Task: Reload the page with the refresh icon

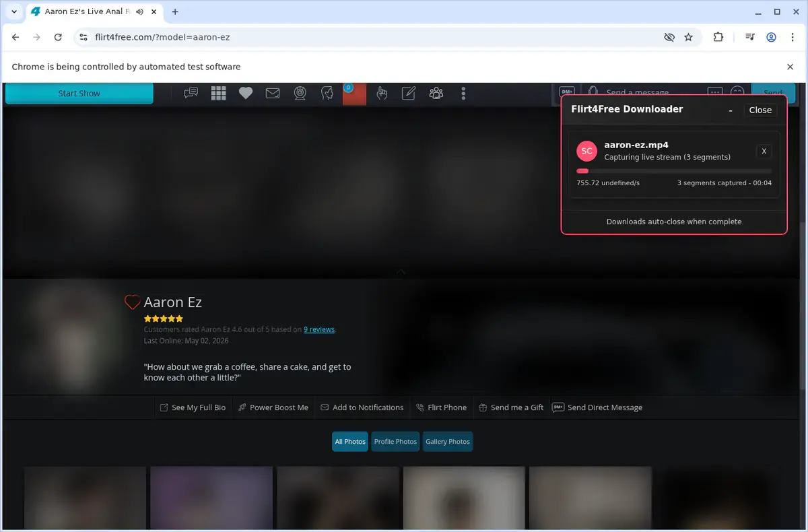Action: click(x=58, y=37)
